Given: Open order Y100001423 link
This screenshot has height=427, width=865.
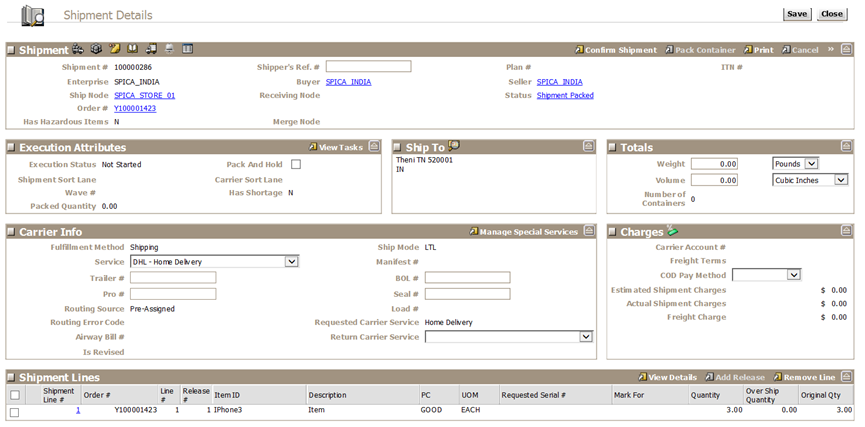Looking at the screenshot, I should (x=135, y=108).
